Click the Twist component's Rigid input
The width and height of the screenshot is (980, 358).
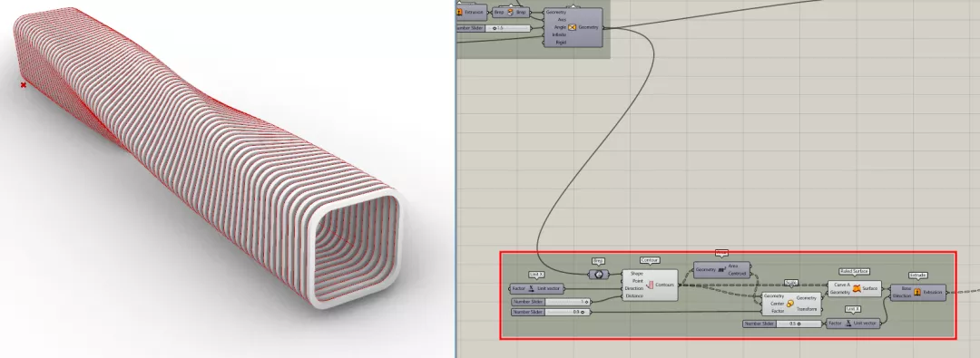tap(561, 42)
